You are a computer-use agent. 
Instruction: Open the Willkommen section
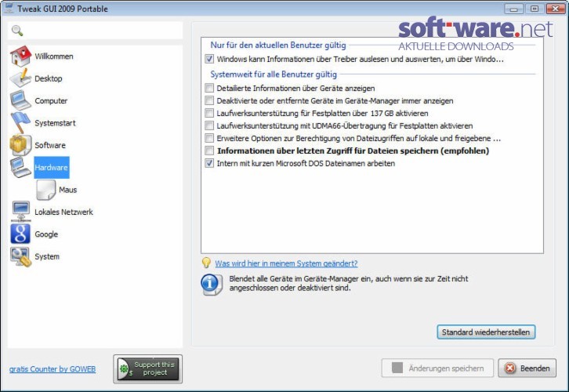coord(54,56)
